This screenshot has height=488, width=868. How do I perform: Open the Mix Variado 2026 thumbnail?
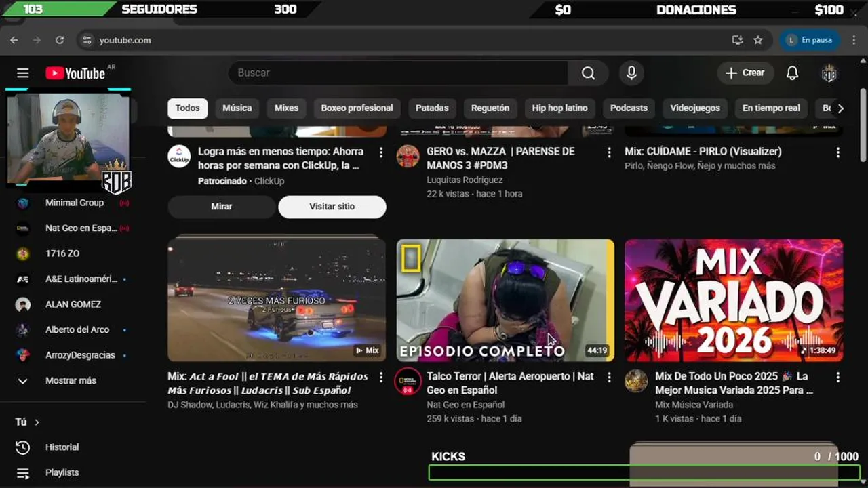(x=734, y=300)
